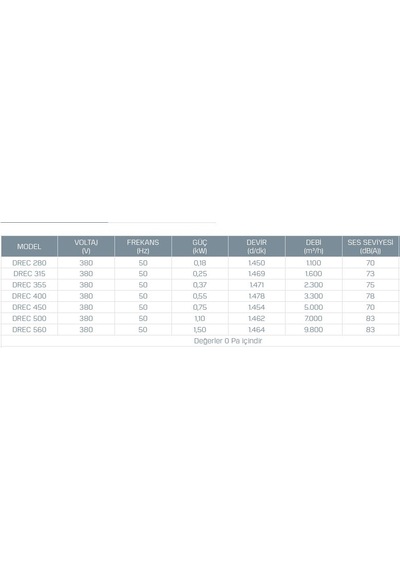The image size is (400, 570).
Task: Click the DREC 450 model cell
Action: (29, 307)
